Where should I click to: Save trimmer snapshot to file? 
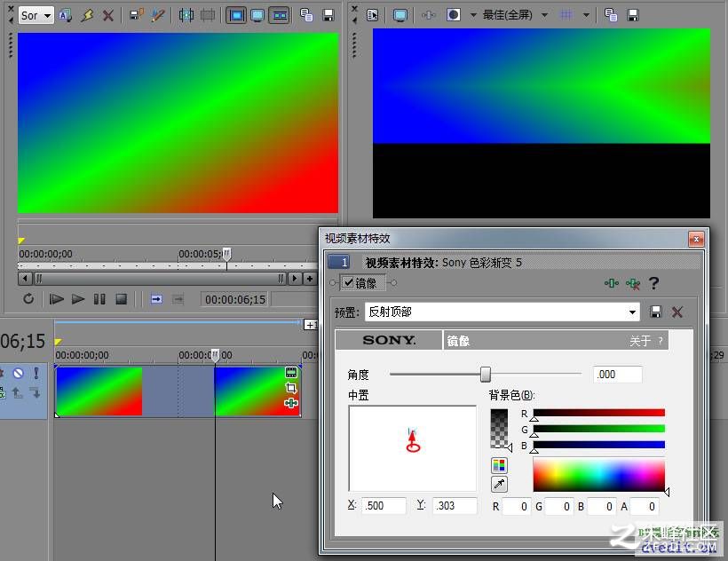click(328, 15)
